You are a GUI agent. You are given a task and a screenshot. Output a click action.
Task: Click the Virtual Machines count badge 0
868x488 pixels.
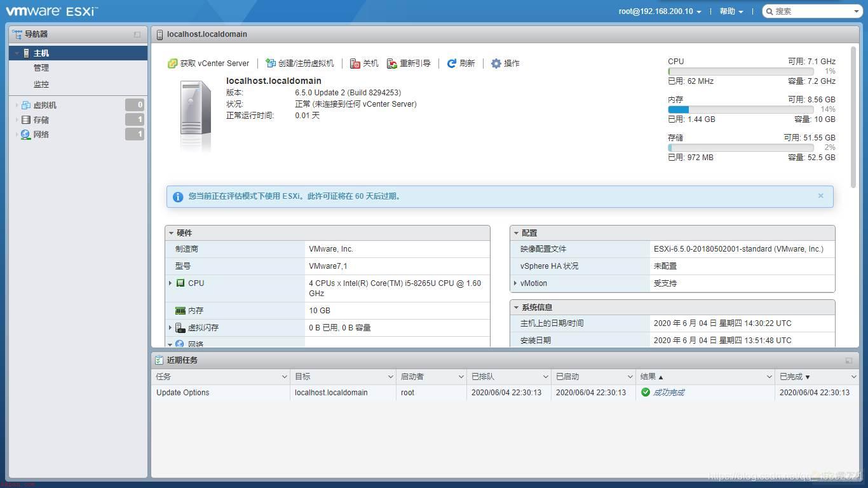point(135,105)
